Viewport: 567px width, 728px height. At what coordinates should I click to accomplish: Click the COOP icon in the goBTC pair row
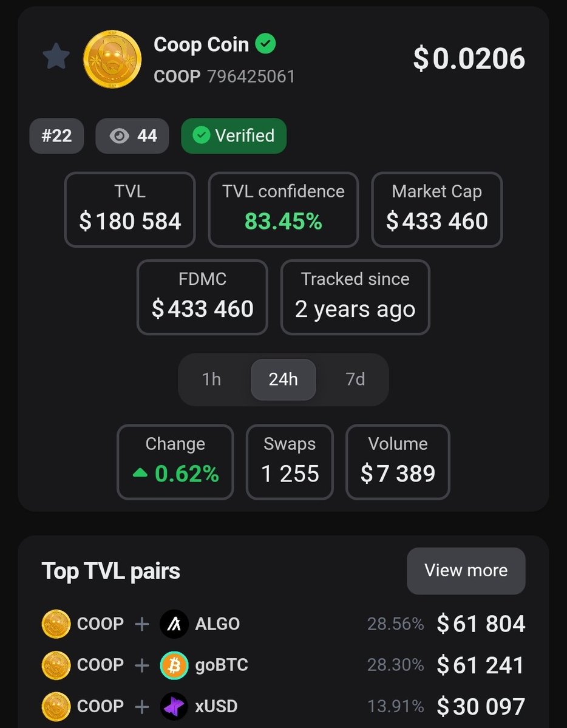tap(56, 665)
